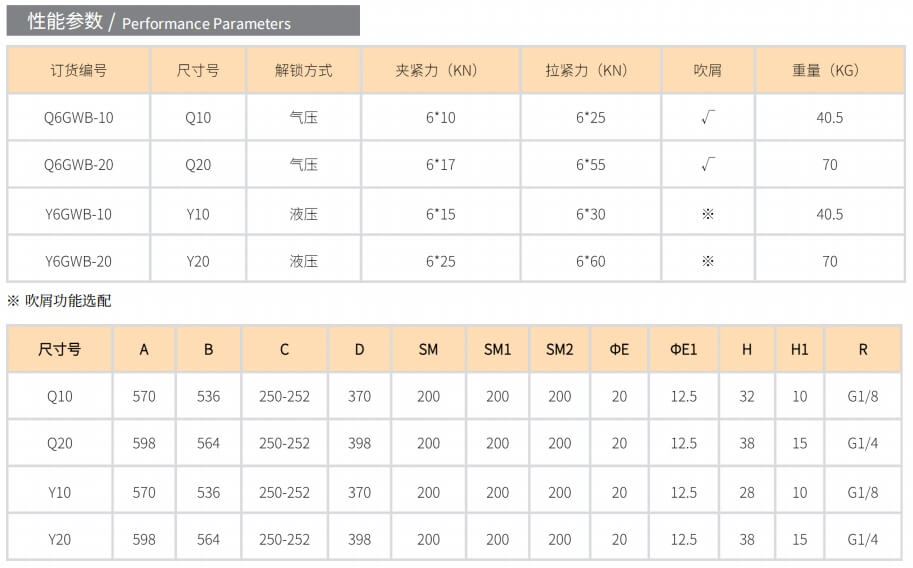Click the checkmark in Q6GWB-10 吹屑 column

pyautogui.click(x=707, y=118)
